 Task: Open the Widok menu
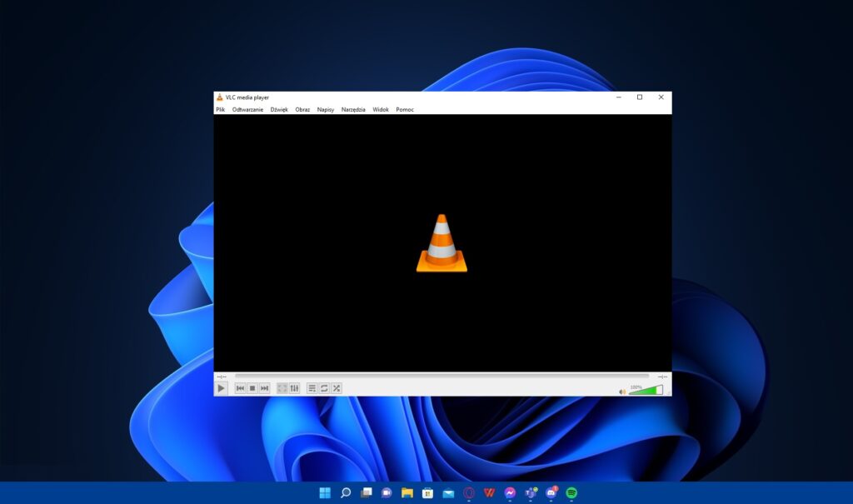380,109
